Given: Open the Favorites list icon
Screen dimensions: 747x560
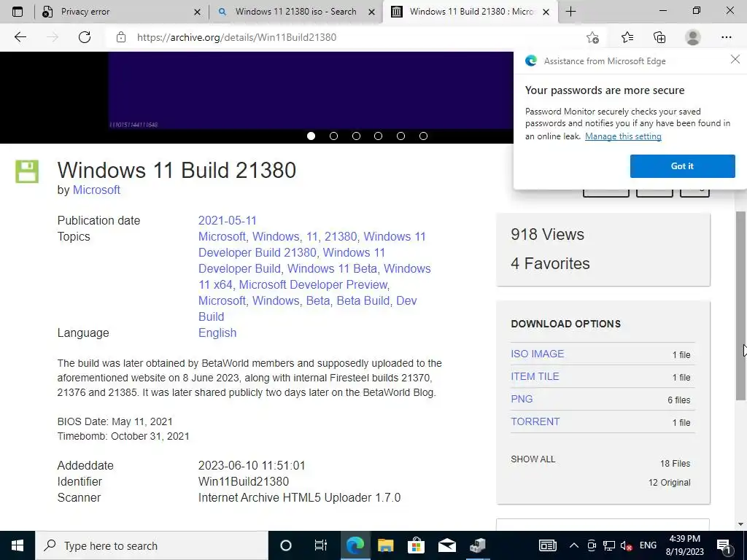Looking at the screenshot, I should coord(627,37).
